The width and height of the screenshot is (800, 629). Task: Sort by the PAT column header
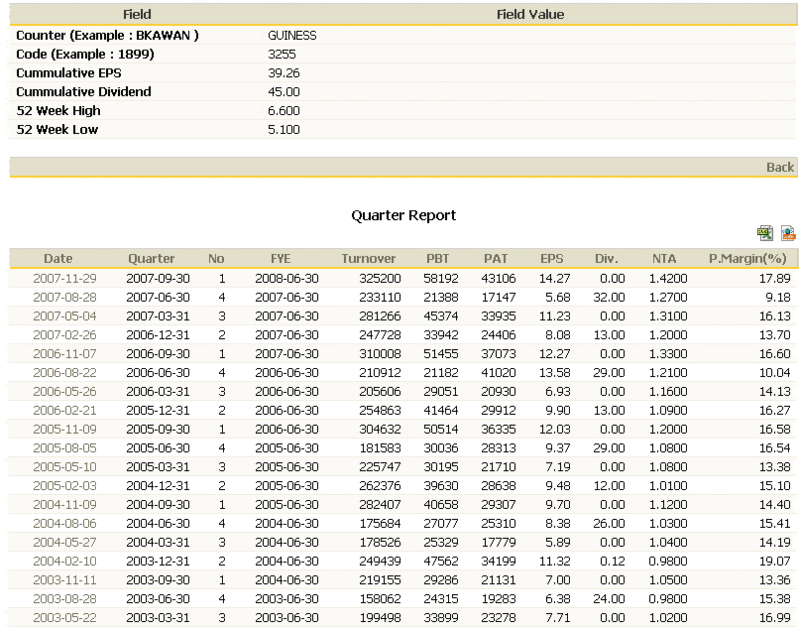tap(495, 259)
